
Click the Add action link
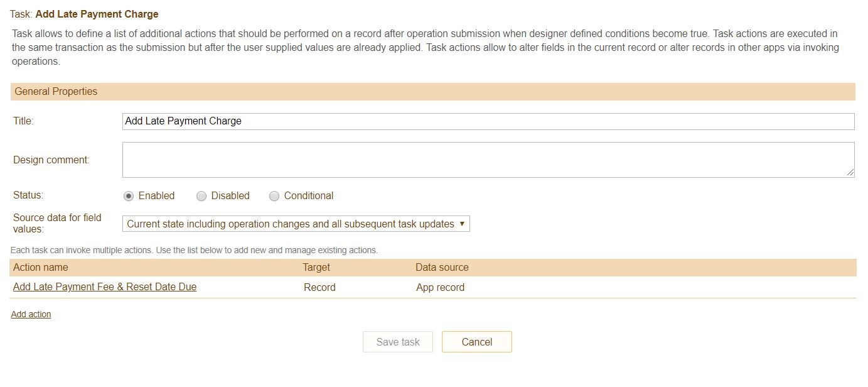[x=31, y=314]
